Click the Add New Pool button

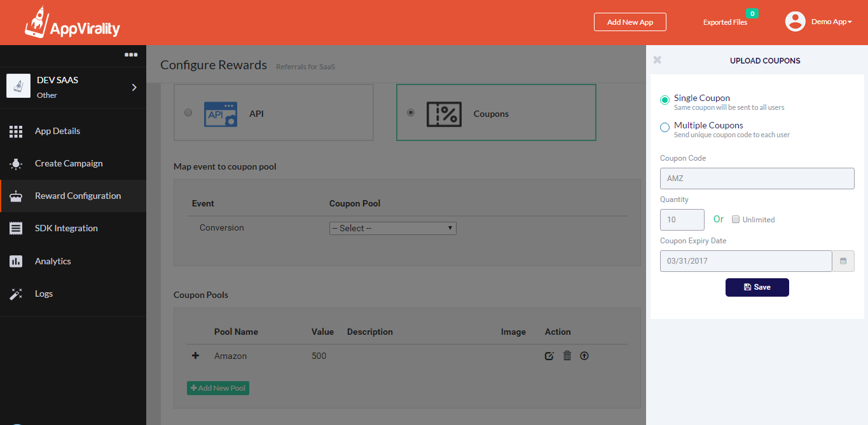point(218,388)
